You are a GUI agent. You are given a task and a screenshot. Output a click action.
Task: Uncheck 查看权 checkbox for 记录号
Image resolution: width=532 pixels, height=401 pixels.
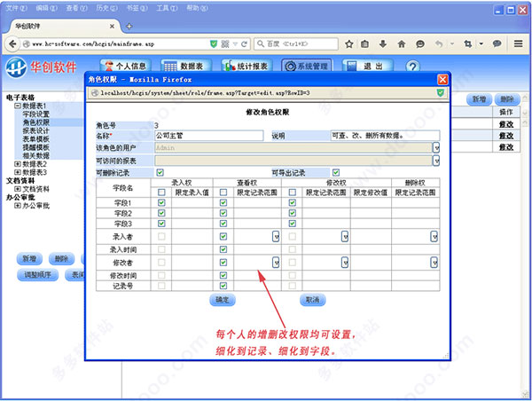(223, 286)
